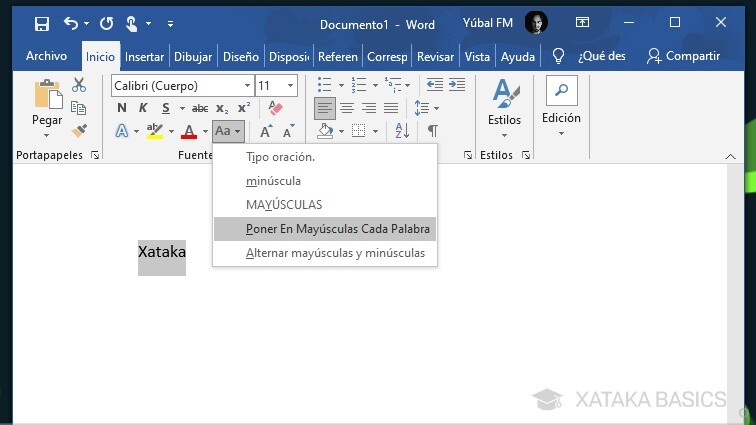Select Alternar mayúsculas y minúsculas
The width and height of the screenshot is (756, 425).
[325, 253]
